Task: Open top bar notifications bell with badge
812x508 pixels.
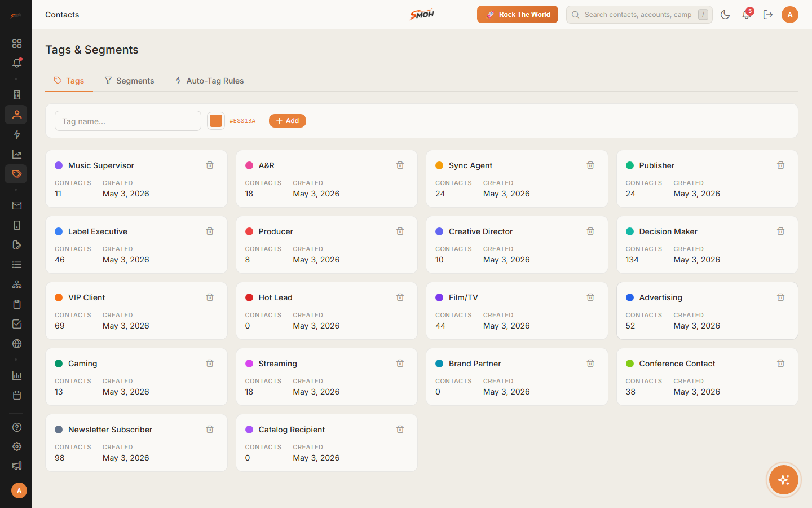Action: click(x=747, y=15)
